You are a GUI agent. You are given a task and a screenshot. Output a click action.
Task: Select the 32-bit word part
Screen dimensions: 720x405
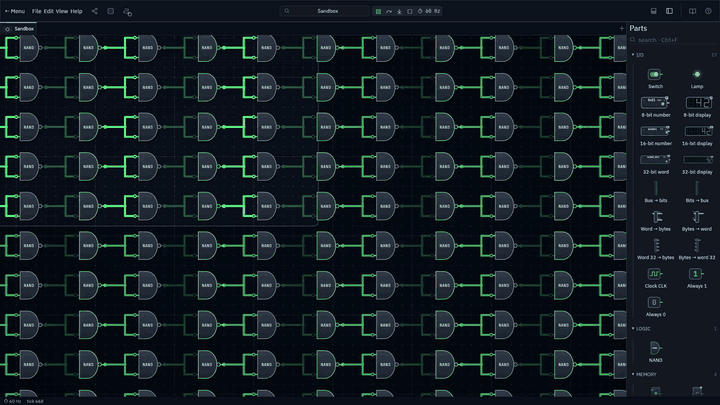click(655, 164)
